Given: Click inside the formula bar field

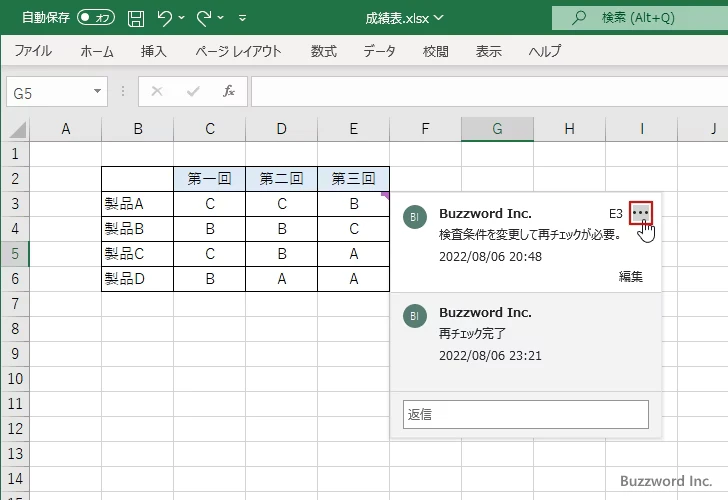Looking at the screenshot, I should (x=489, y=91).
